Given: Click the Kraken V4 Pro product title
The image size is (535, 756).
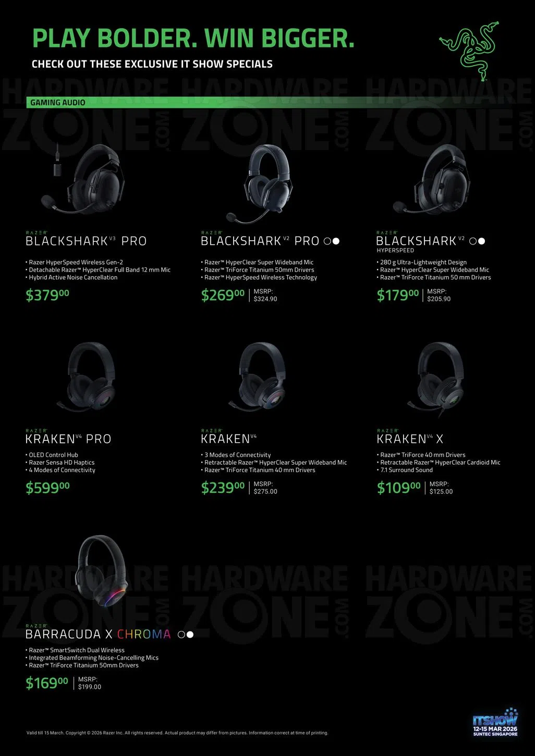Looking at the screenshot, I should pos(68,439).
